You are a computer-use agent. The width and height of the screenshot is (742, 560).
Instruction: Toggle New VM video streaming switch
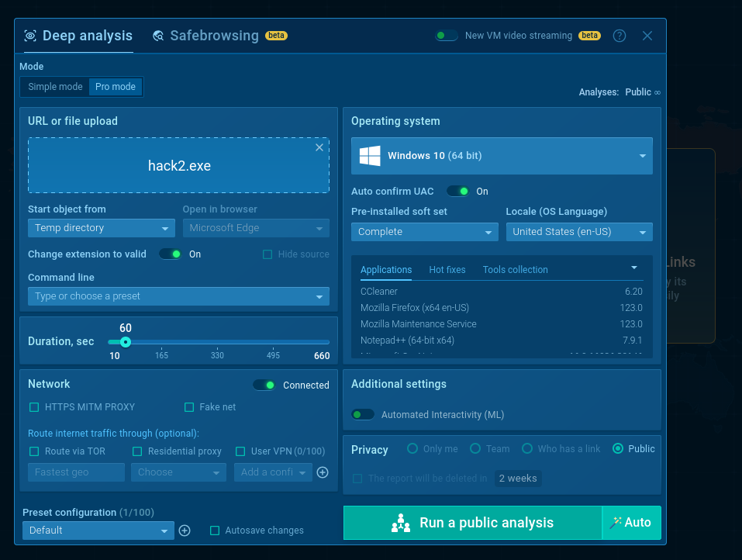447,36
